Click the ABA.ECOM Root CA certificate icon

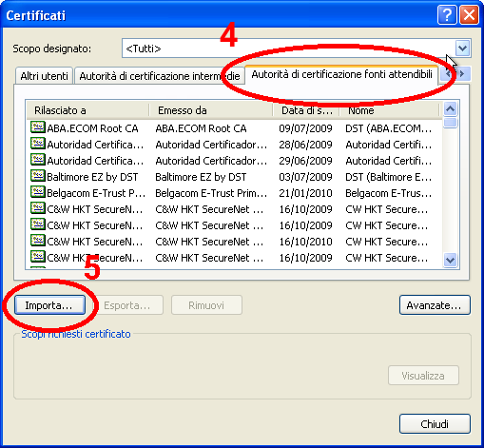click(38, 127)
